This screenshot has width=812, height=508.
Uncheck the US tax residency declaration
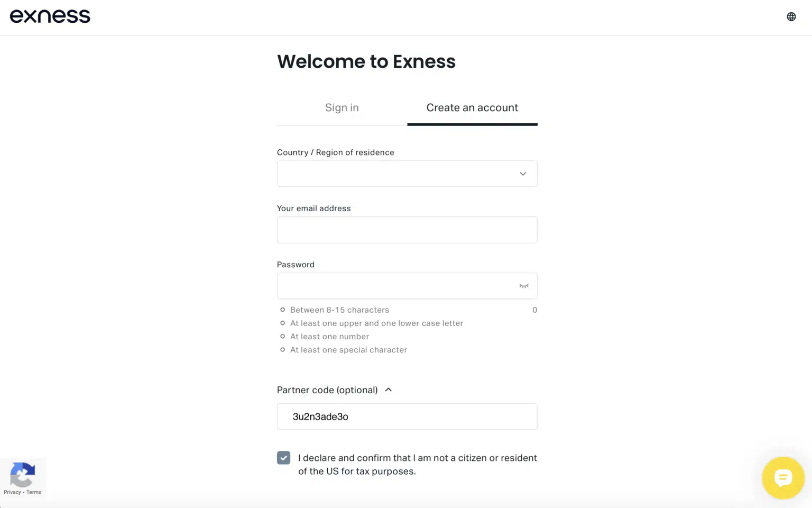coord(283,458)
